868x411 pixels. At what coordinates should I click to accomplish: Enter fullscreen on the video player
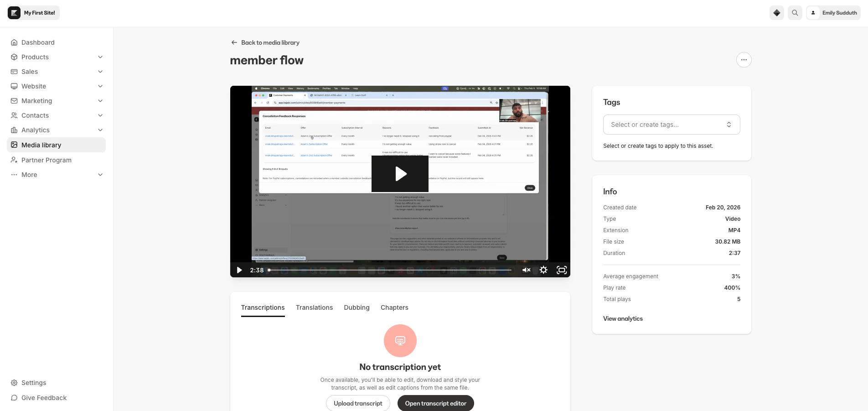pyautogui.click(x=561, y=270)
